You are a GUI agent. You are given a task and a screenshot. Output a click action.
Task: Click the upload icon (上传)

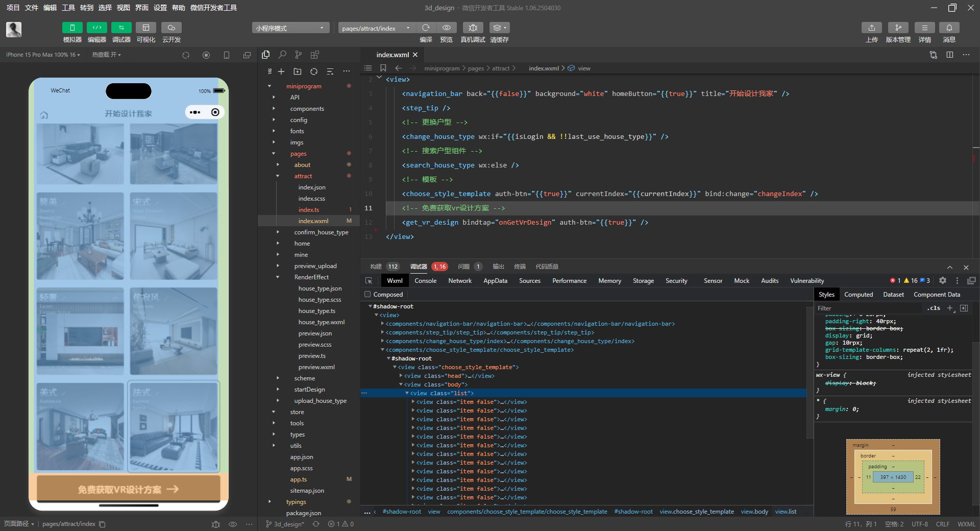pyautogui.click(x=871, y=28)
